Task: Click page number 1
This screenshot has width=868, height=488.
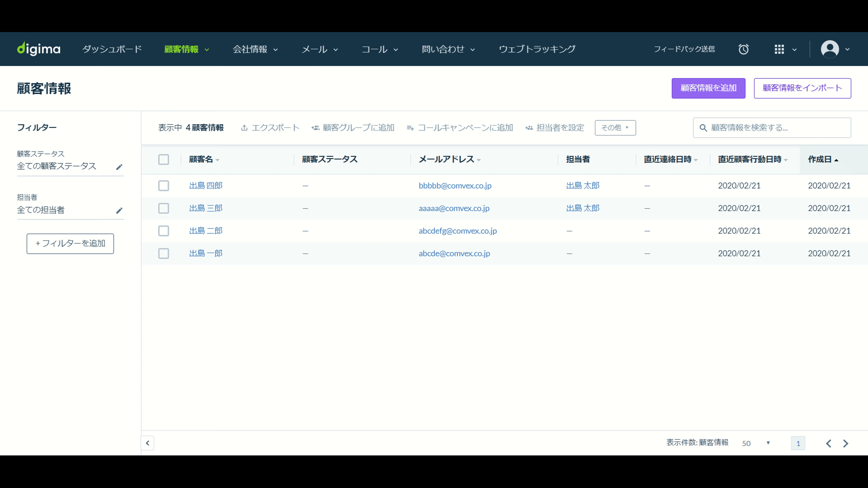Action: (798, 443)
